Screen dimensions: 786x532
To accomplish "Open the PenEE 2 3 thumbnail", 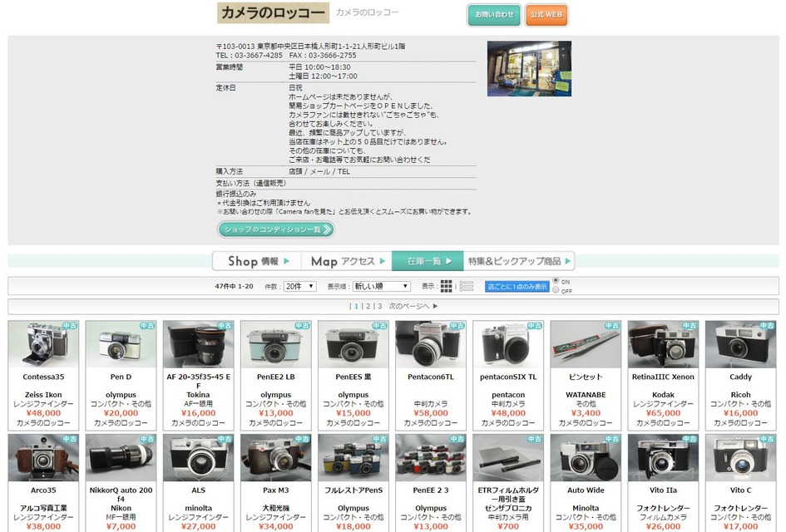I will (x=431, y=457).
